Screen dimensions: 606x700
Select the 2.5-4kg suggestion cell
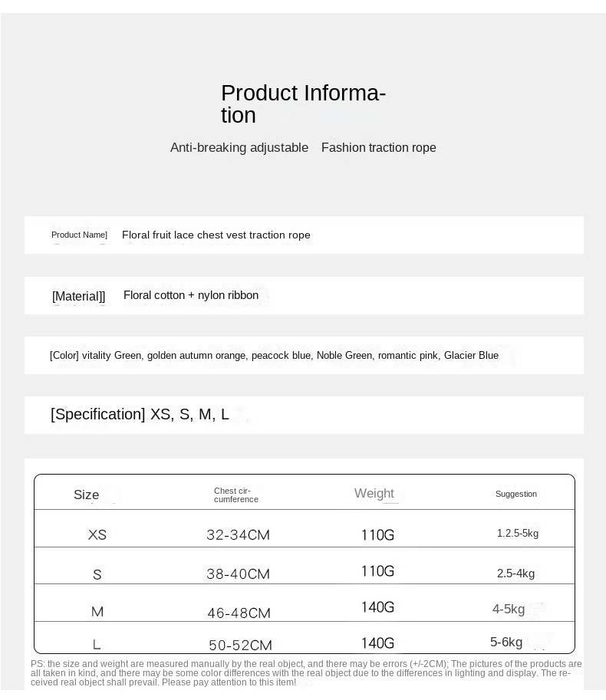(x=515, y=573)
